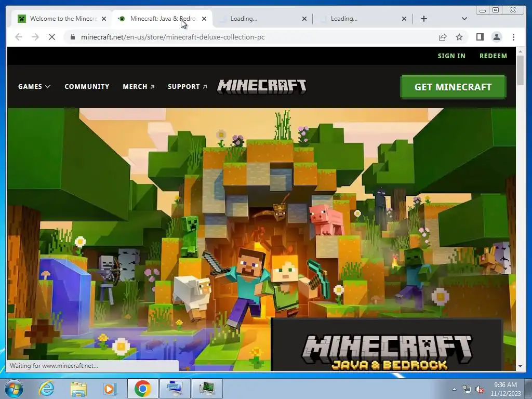The image size is (532, 399).
Task: Open a new tab with the plus button
Action: pyautogui.click(x=424, y=19)
